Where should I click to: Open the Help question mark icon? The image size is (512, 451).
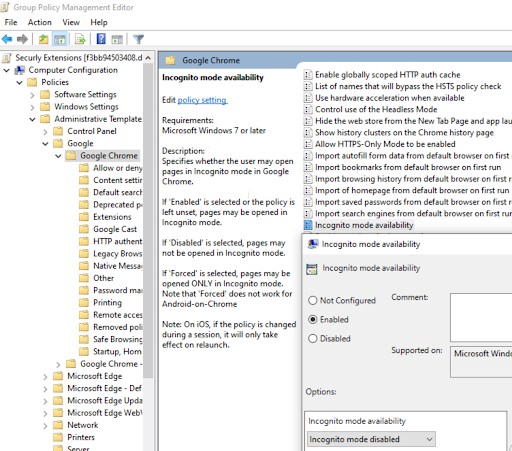coord(101,39)
